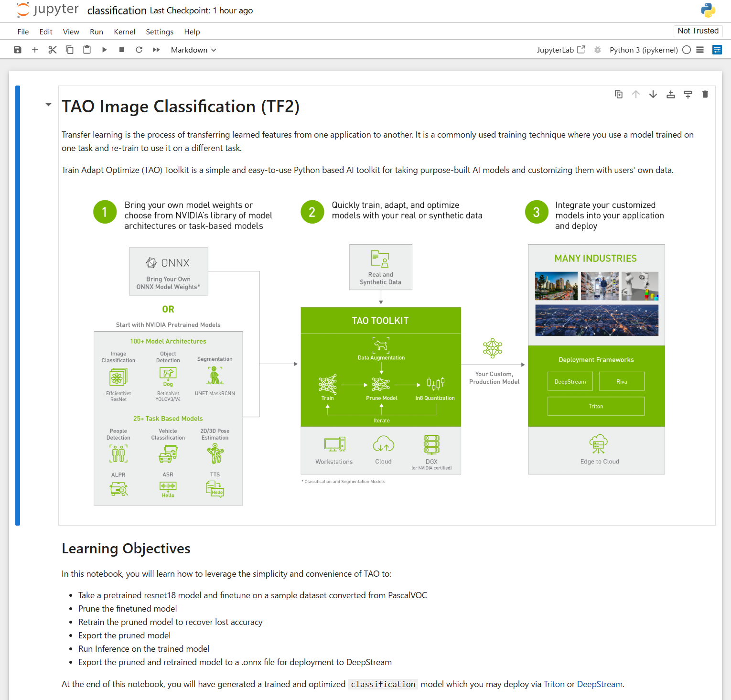Click the Not Trusted button
The image size is (731, 700).
698,31
